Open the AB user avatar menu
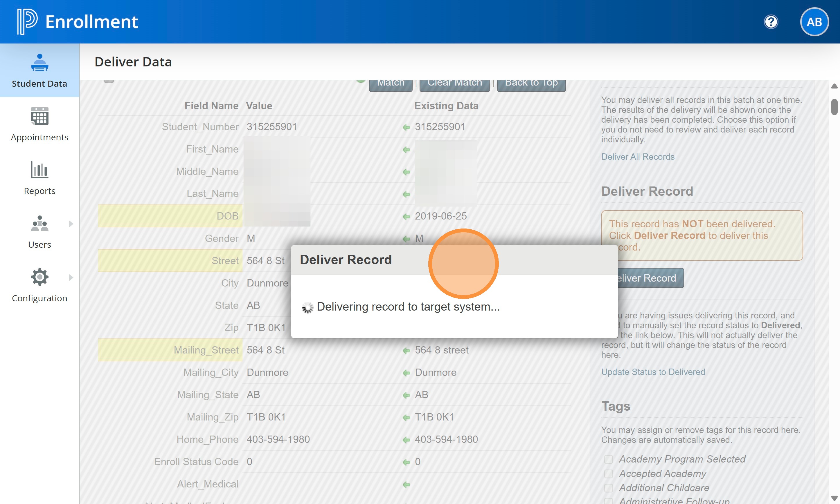Viewport: 840px width, 504px height. point(814,22)
